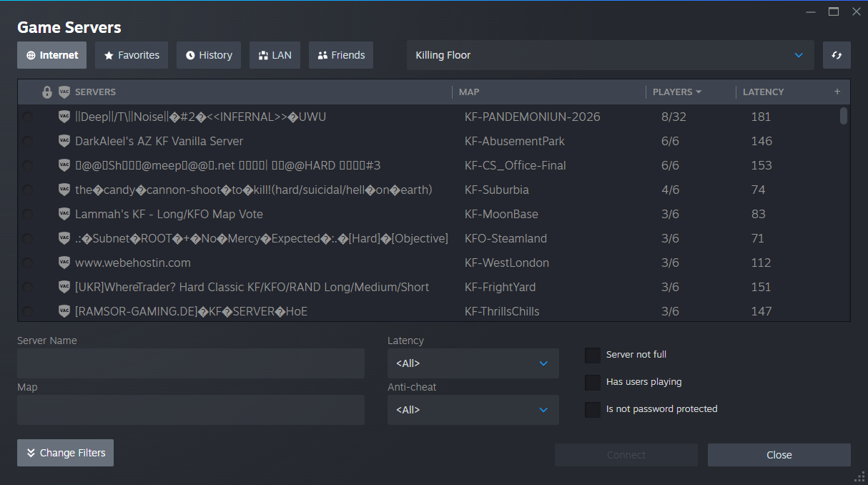Click the Connect button

click(x=626, y=455)
